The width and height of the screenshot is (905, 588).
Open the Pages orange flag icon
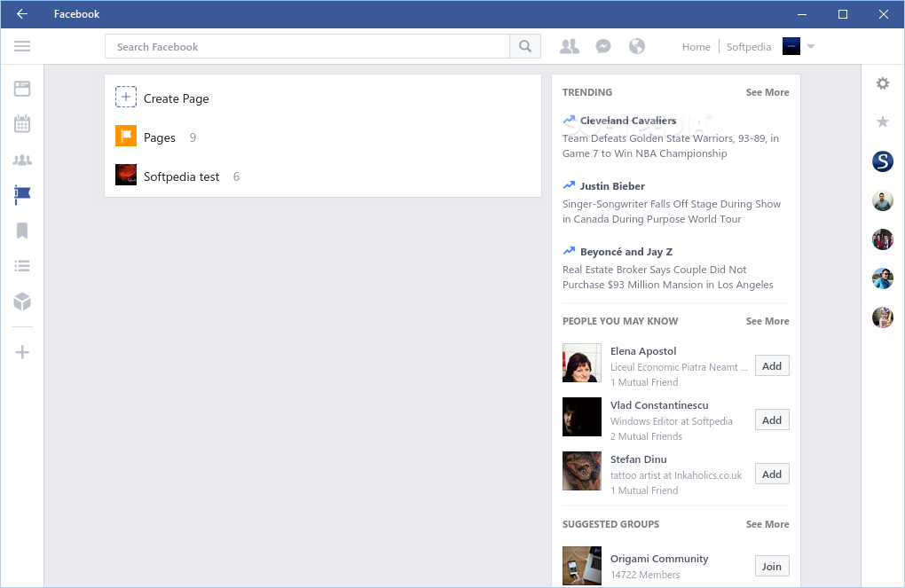(126, 136)
